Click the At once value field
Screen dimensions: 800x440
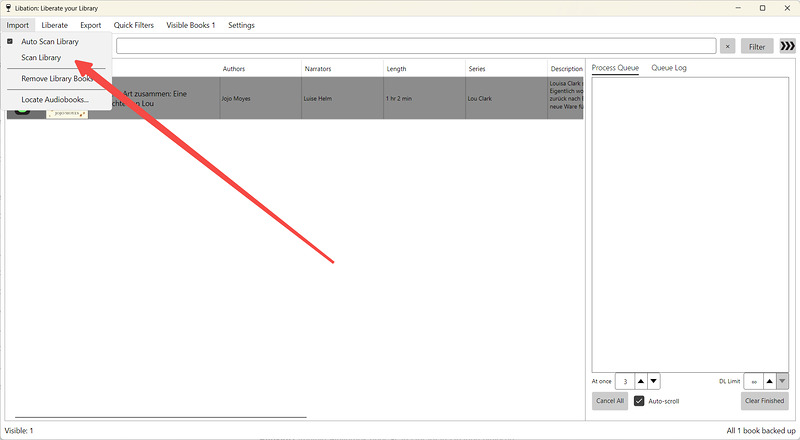625,381
